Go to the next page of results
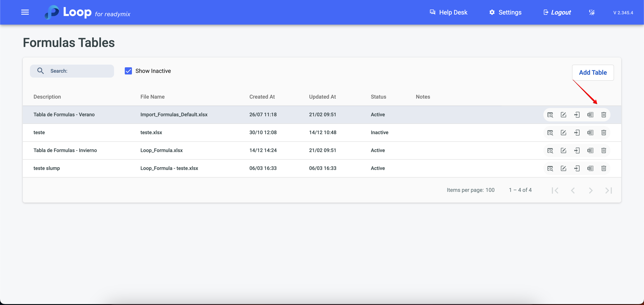Viewport: 644px width, 305px height. [591, 191]
